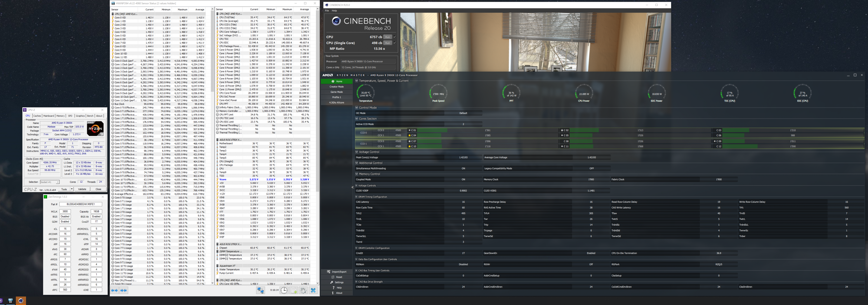The height and width of the screenshot is (305, 868).
Task: Open HWiNFO sensor settings gear icon
Action: click(303, 290)
